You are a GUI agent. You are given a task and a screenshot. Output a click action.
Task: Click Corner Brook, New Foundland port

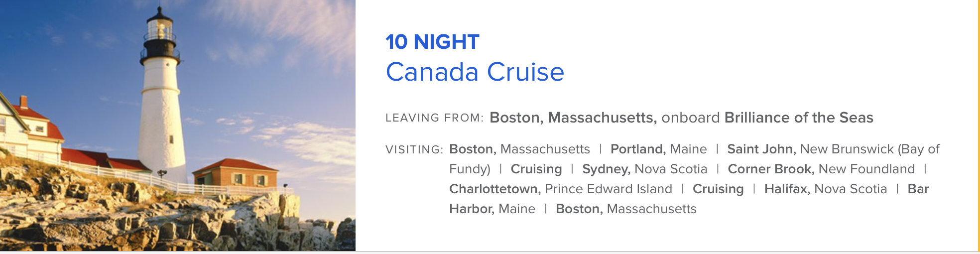[821, 169]
